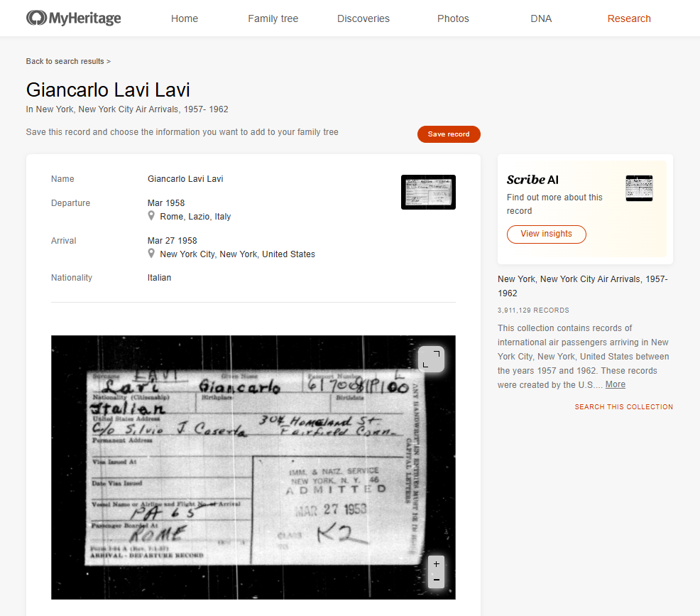Click the scanned arrival card image
The width and height of the screenshot is (700, 616).
(253, 468)
